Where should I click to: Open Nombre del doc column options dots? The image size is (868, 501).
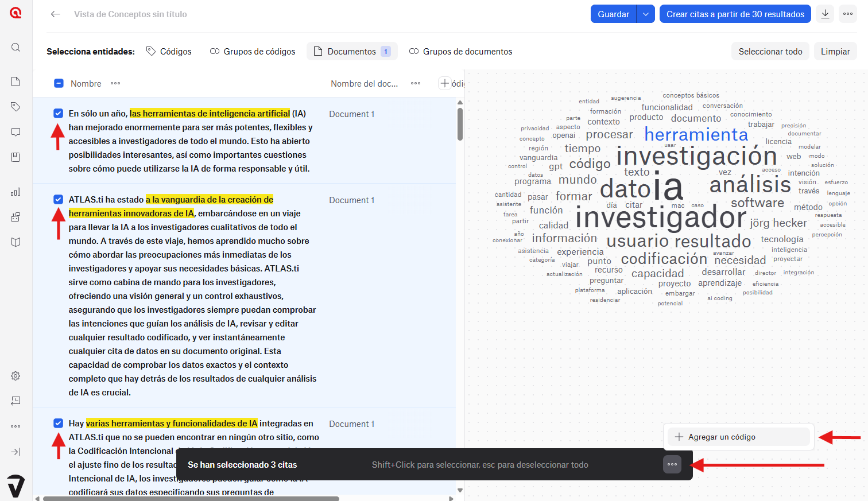point(416,83)
